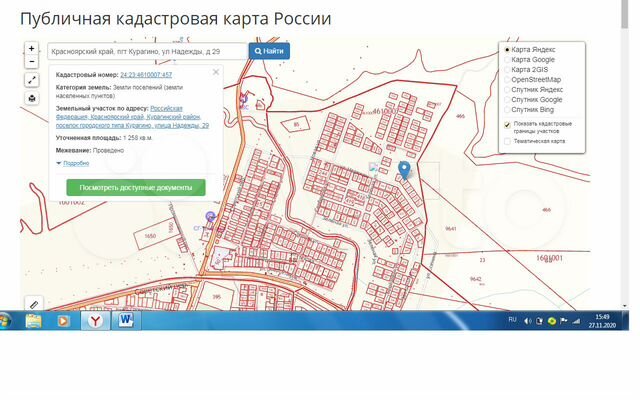Open Windows Explorer from taskbar

(33, 321)
